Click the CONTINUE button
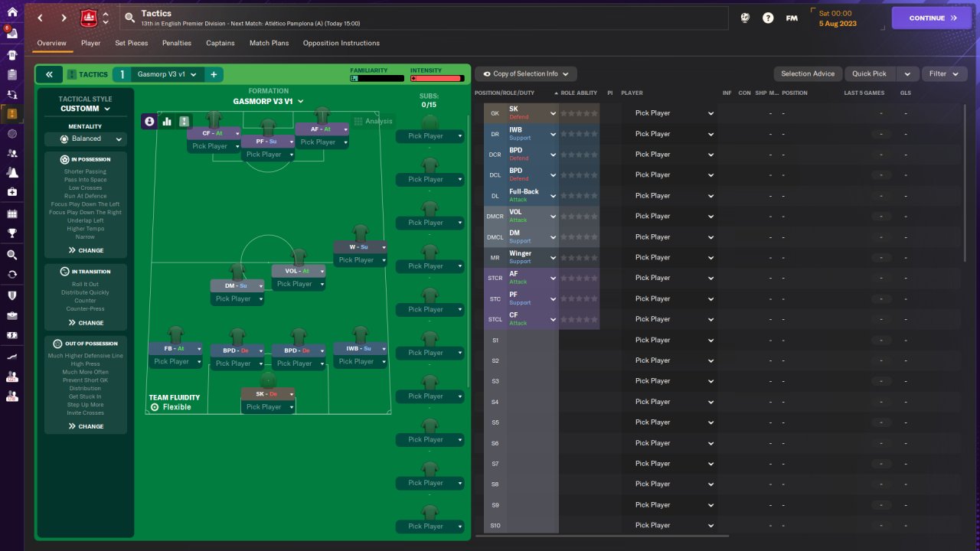Image resolution: width=980 pixels, height=551 pixels. (x=931, y=18)
